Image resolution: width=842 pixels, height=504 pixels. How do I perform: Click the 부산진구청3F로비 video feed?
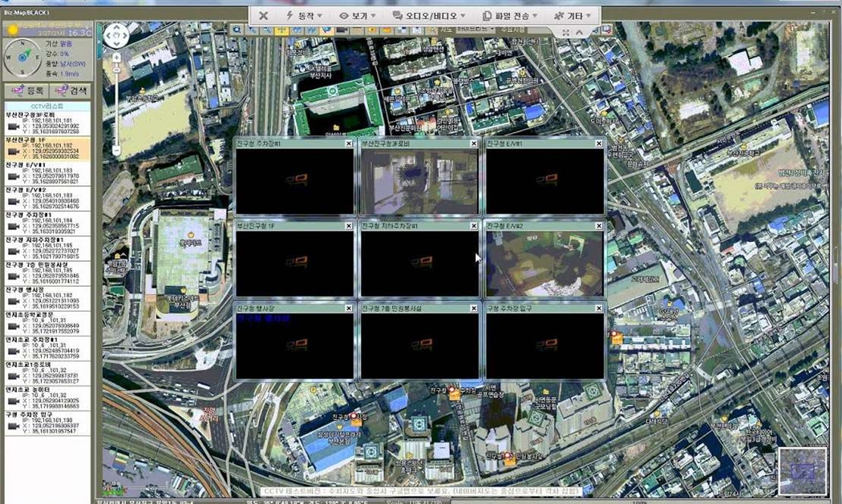(x=419, y=180)
